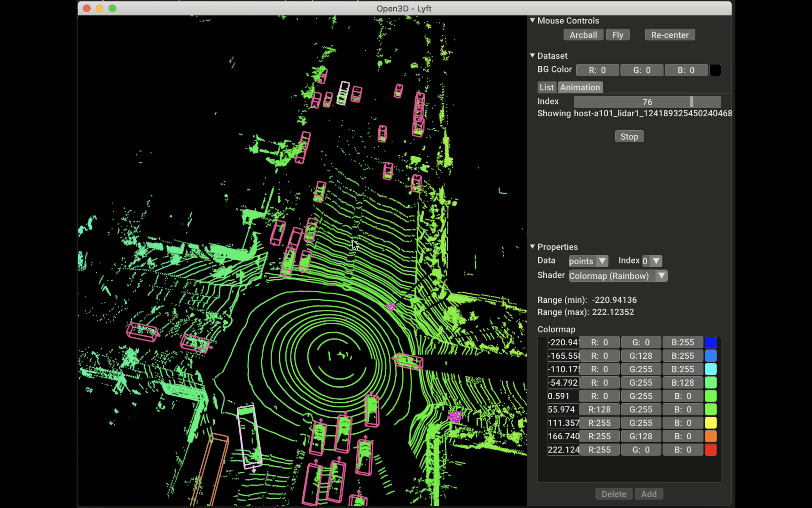Click the orange swatch for row 166.740
Image resolution: width=812 pixels, height=508 pixels.
(x=710, y=437)
